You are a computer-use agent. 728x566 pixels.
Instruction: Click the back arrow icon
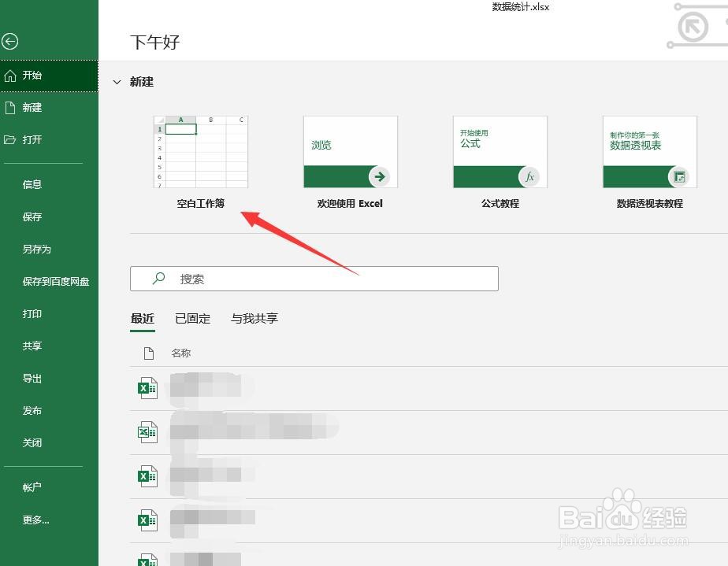(x=9, y=41)
